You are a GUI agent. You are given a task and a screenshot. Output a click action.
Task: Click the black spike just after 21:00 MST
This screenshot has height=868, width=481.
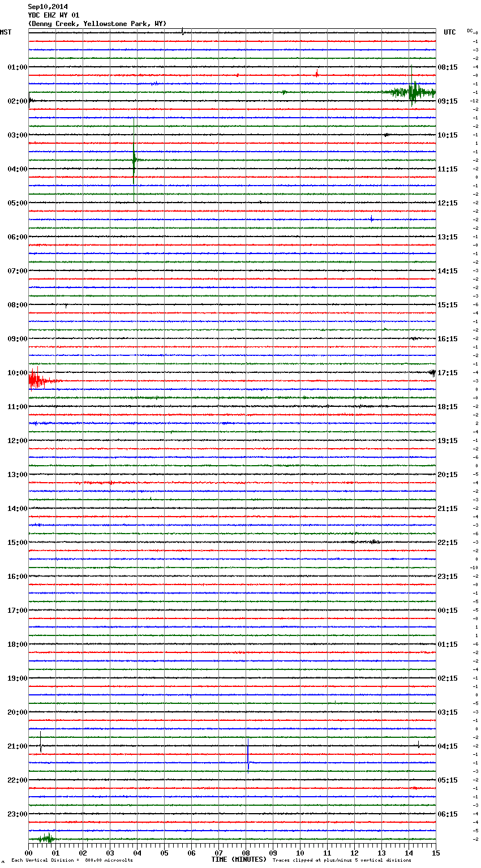click(x=41, y=742)
